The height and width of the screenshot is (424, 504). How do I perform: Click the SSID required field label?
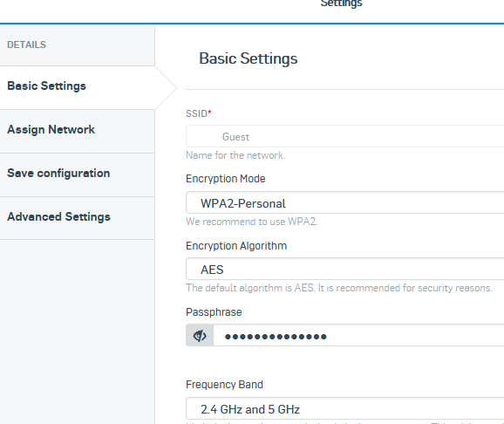(198, 113)
